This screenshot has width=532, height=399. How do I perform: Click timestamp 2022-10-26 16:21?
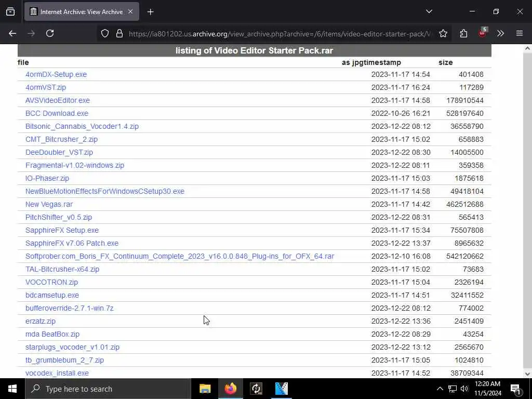[401, 113]
